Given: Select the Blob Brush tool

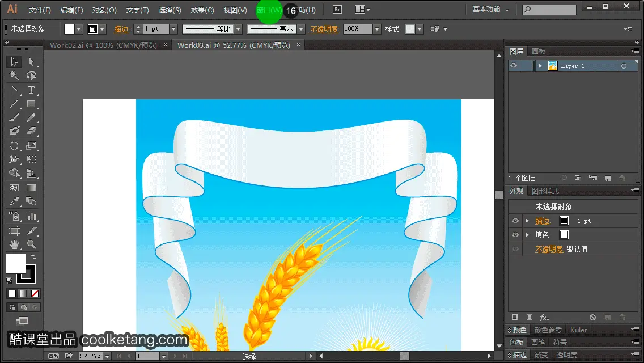Looking at the screenshot, I should (14, 131).
